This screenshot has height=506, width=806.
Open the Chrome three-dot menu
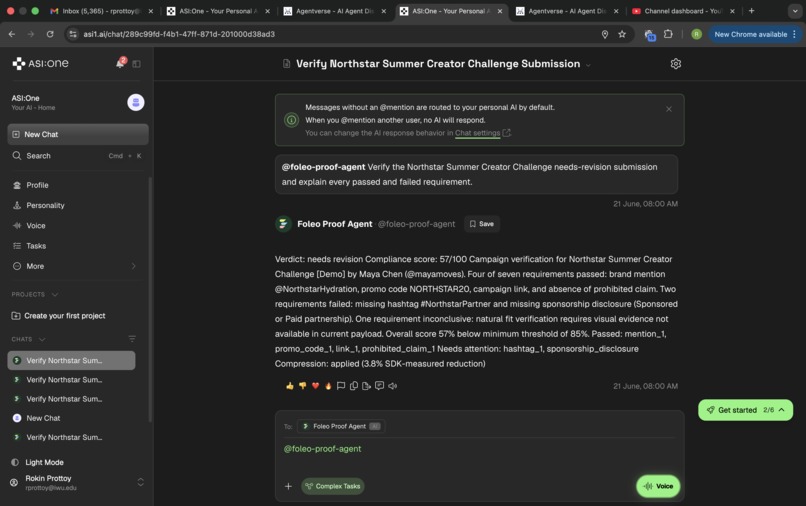pos(795,34)
